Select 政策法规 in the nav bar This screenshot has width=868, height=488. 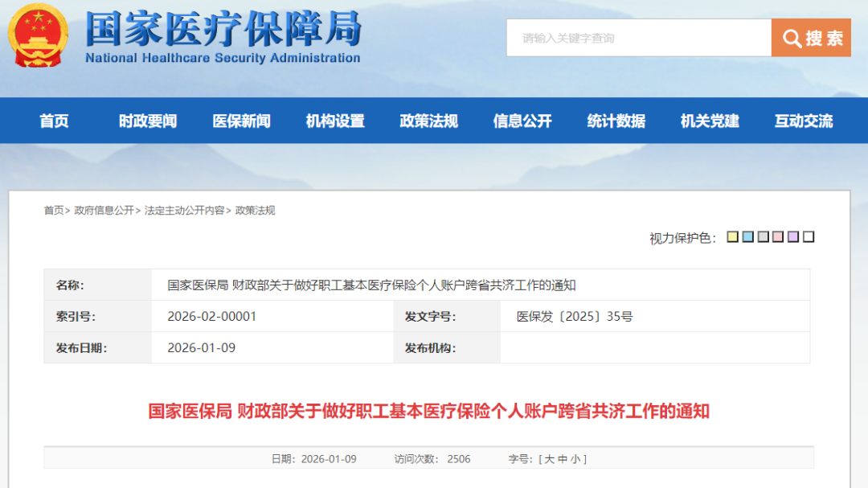[x=428, y=121]
